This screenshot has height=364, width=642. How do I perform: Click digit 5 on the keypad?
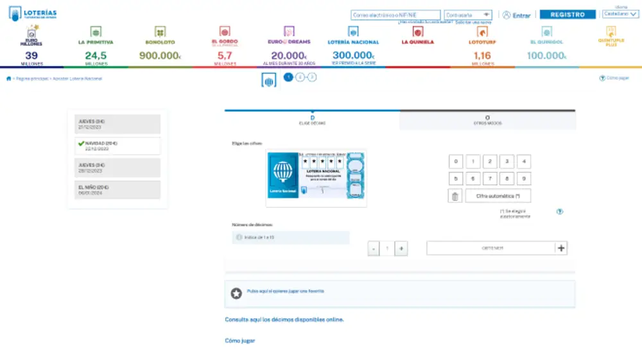pos(456,178)
